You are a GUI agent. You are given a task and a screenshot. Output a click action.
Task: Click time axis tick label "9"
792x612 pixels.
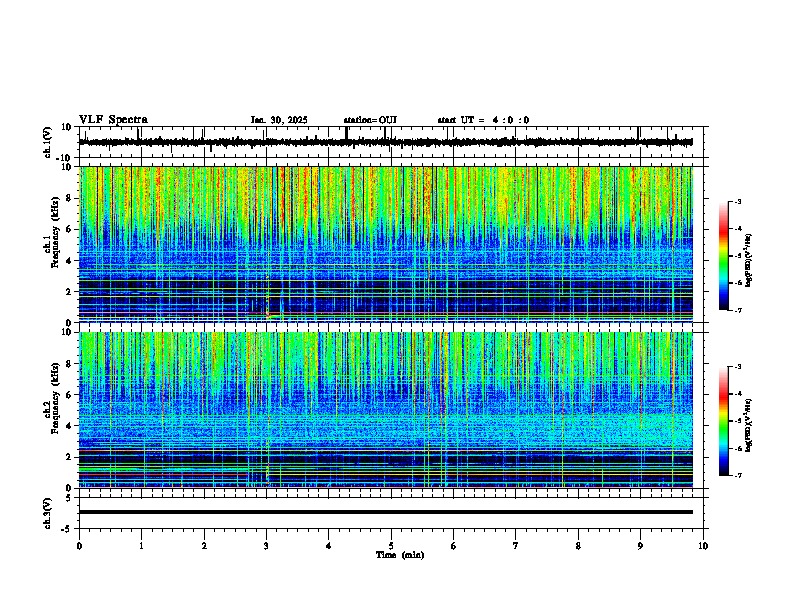click(x=640, y=546)
